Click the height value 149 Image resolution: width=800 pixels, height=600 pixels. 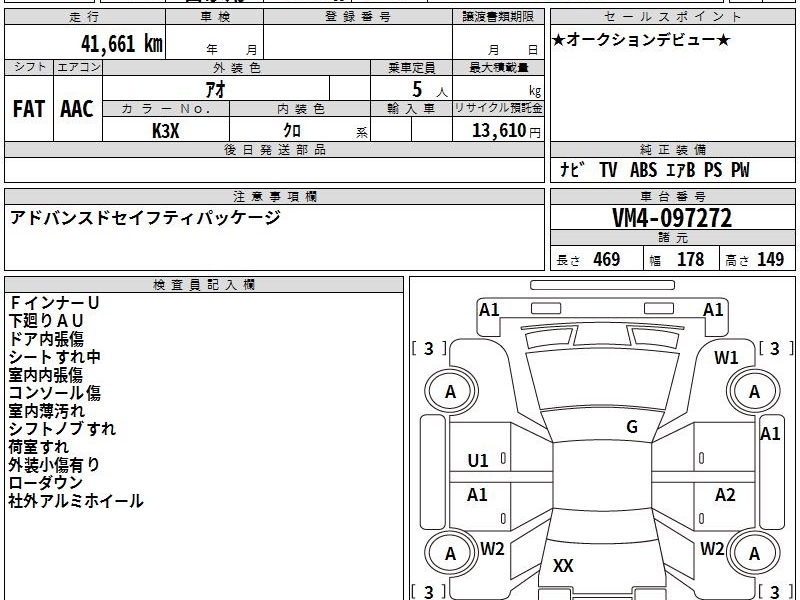770,259
